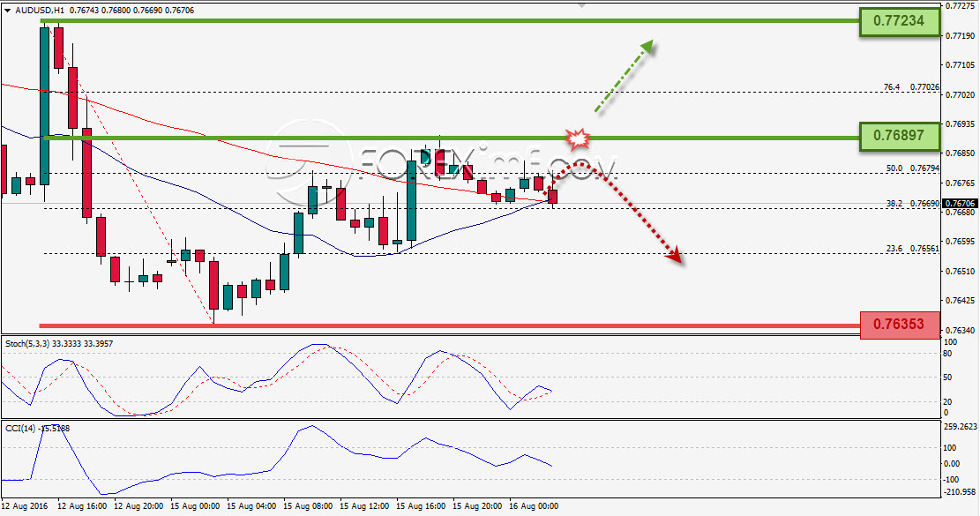
Task: Select the green 0.77234 price level box
Action: pyautogui.click(x=899, y=21)
